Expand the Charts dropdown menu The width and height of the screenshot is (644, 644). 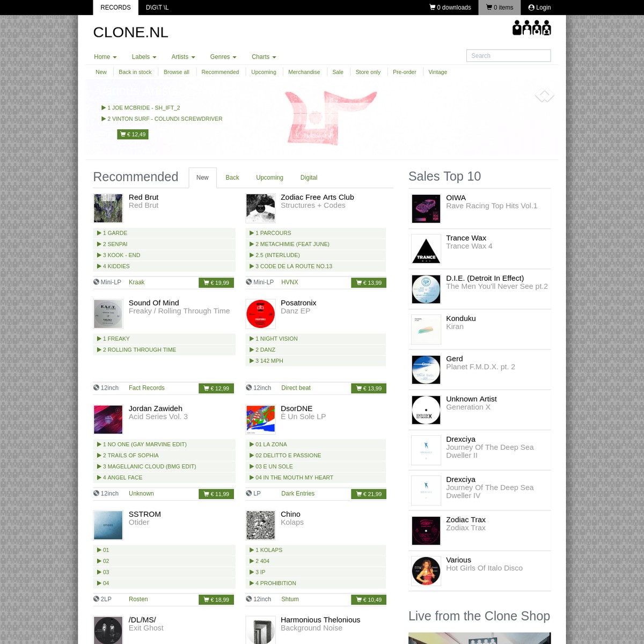(x=264, y=57)
